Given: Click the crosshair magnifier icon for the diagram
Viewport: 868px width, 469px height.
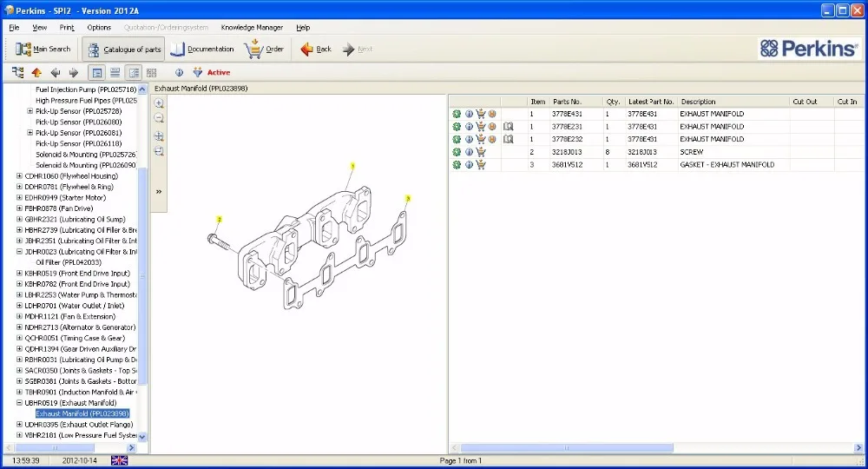Looking at the screenshot, I should [x=159, y=136].
